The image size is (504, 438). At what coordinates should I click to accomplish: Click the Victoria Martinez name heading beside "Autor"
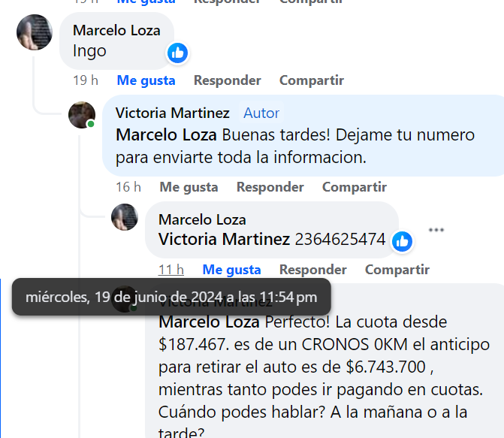pyautogui.click(x=172, y=113)
